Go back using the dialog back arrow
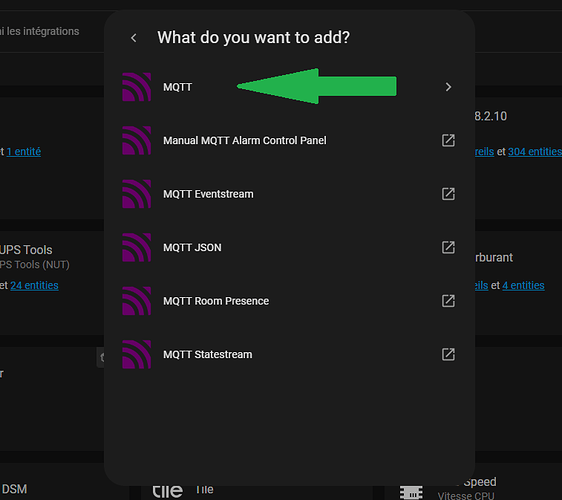562x500 pixels. [134, 38]
